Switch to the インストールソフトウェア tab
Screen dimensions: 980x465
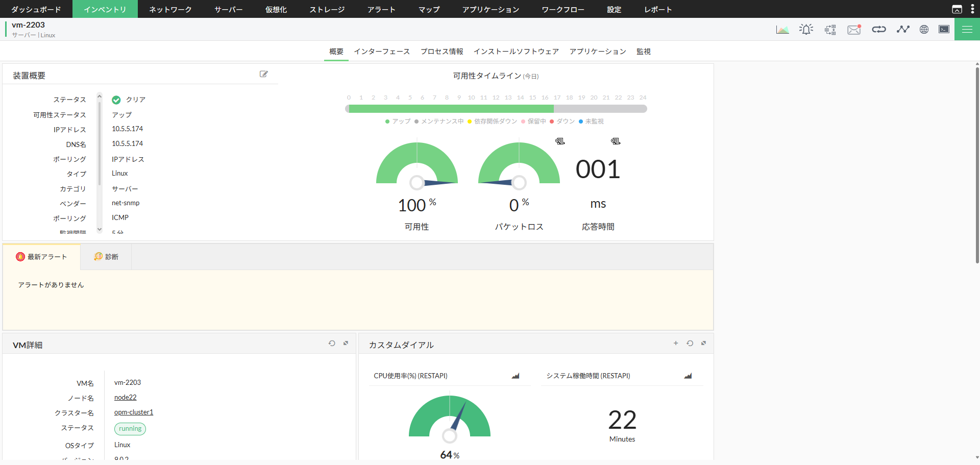click(x=516, y=52)
